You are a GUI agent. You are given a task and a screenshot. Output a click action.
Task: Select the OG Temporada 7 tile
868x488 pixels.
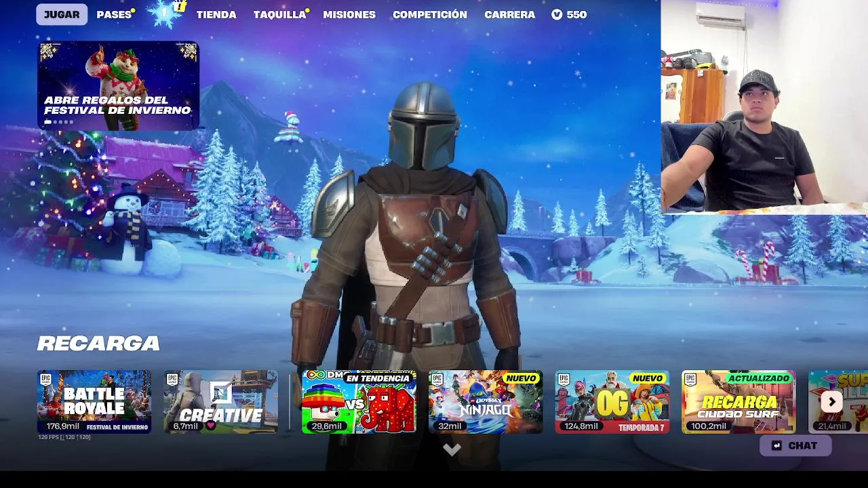[x=612, y=401]
